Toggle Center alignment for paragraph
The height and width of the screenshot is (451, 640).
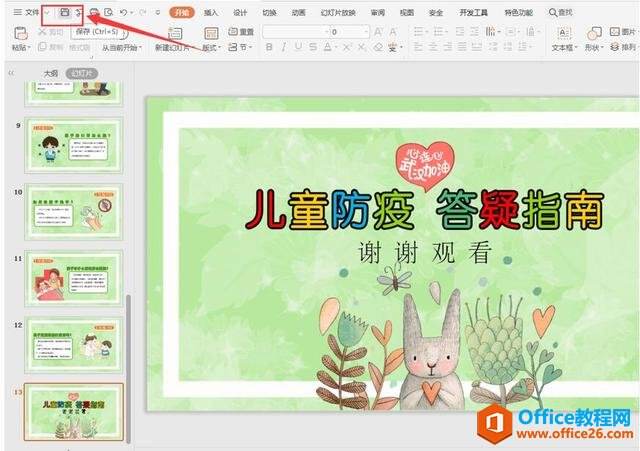[433, 47]
